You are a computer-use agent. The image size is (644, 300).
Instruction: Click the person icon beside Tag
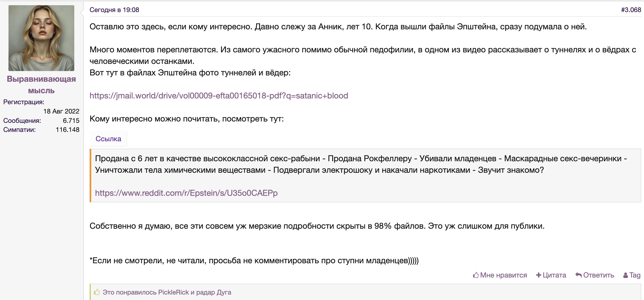coord(626,275)
